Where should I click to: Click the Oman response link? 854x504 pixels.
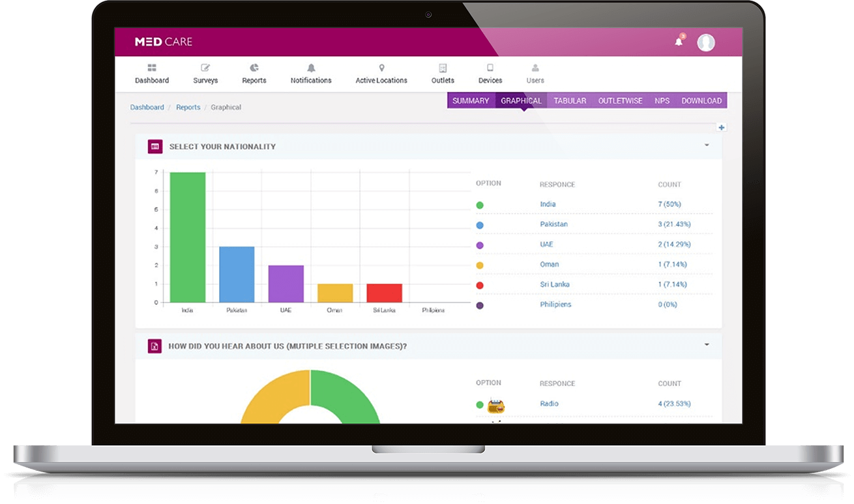pos(549,265)
